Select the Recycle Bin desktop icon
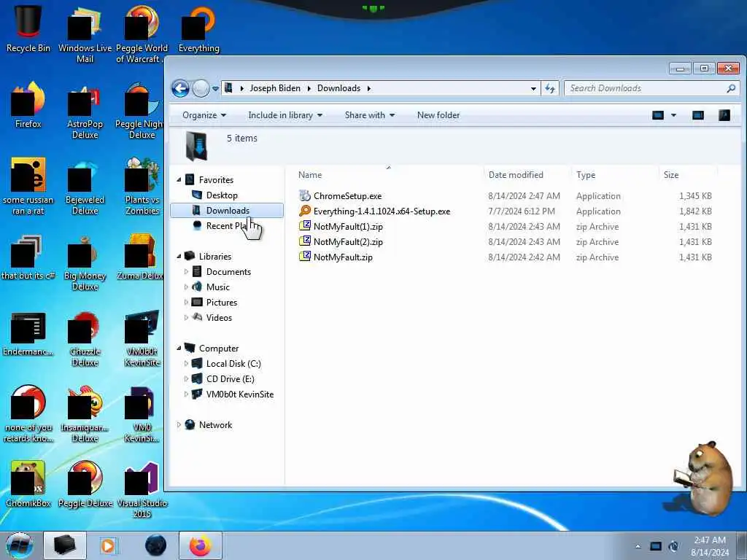The height and width of the screenshot is (560, 747). point(28,28)
